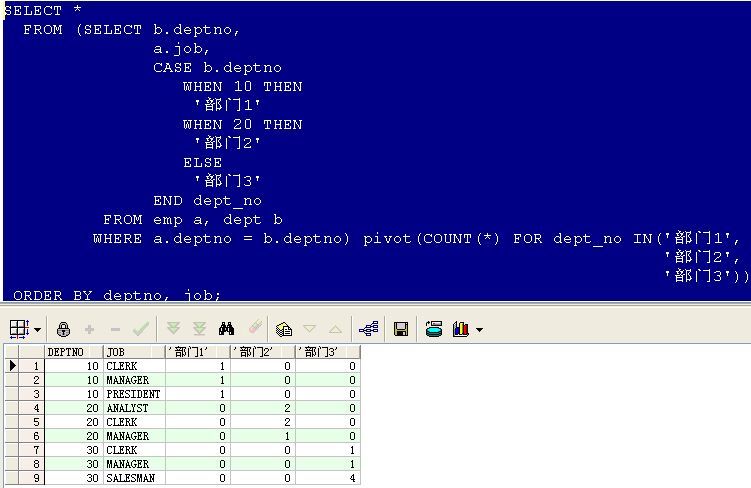Open the grid layout dropdown arrow

[x=37, y=329]
